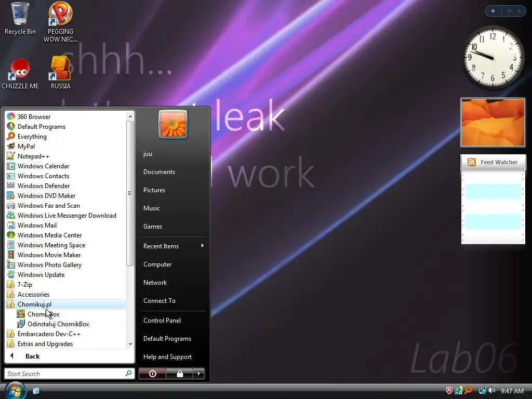Open Windows Live Messenger Download
532x399 pixels.
(x=66, y=216)
